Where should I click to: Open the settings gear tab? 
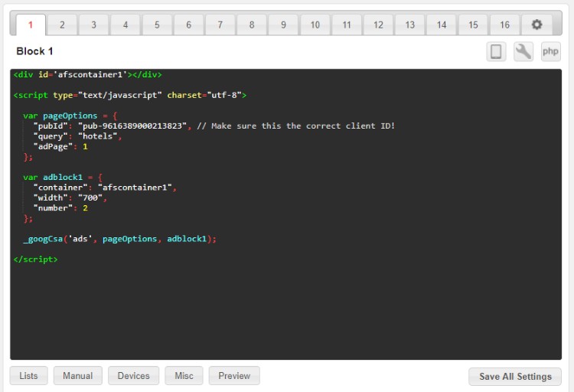536,25
